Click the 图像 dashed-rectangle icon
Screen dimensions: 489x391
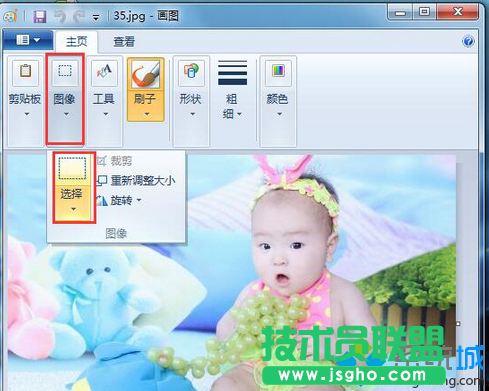click(65, 71)
